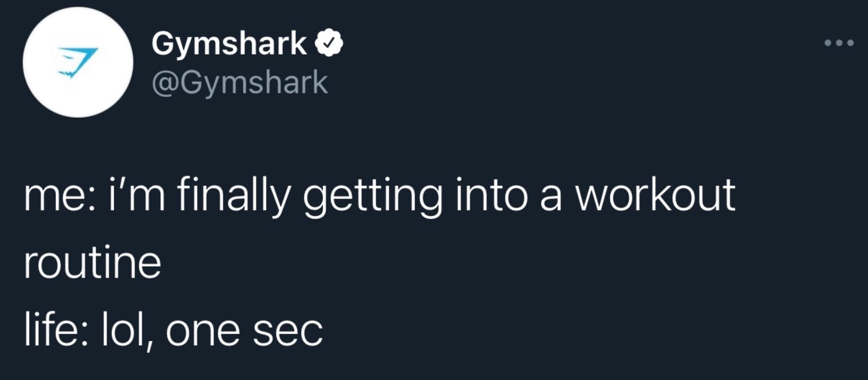868x380 pixels.
Task: Click the @Gymshark handle
Action: 240,83
